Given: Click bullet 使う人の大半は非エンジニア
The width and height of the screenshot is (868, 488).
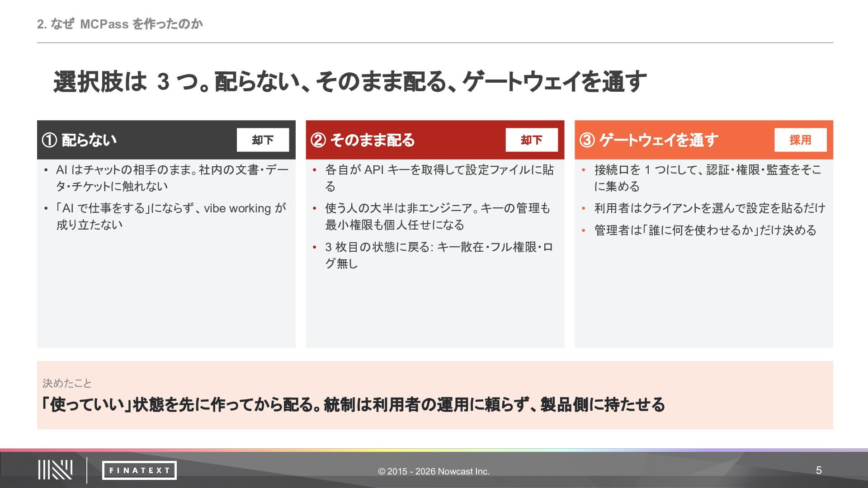Looking at the screenshot, I should pos(437,216).
